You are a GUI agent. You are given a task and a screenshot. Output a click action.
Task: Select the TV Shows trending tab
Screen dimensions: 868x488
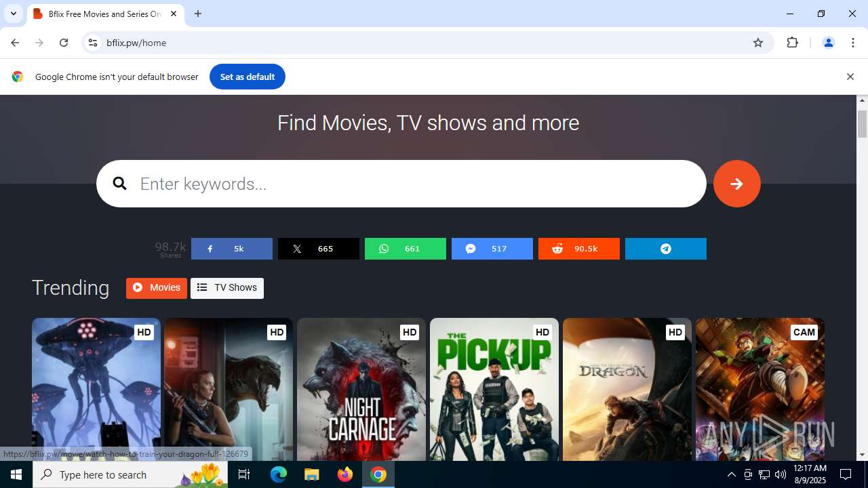point(227,288)
